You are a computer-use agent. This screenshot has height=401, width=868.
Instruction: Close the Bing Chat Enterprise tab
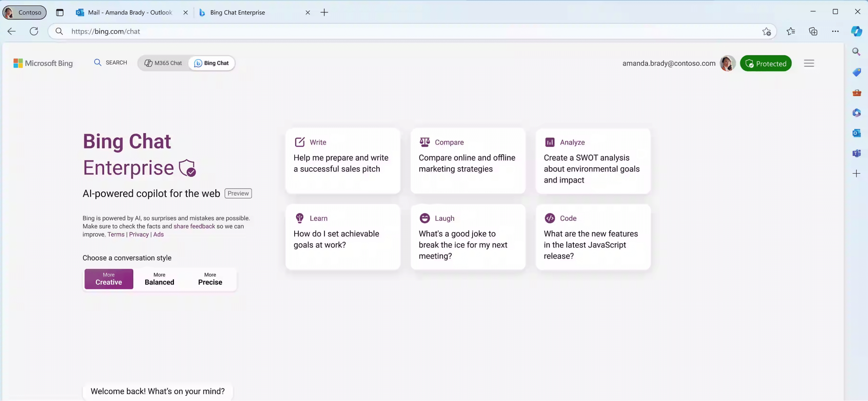308,13
